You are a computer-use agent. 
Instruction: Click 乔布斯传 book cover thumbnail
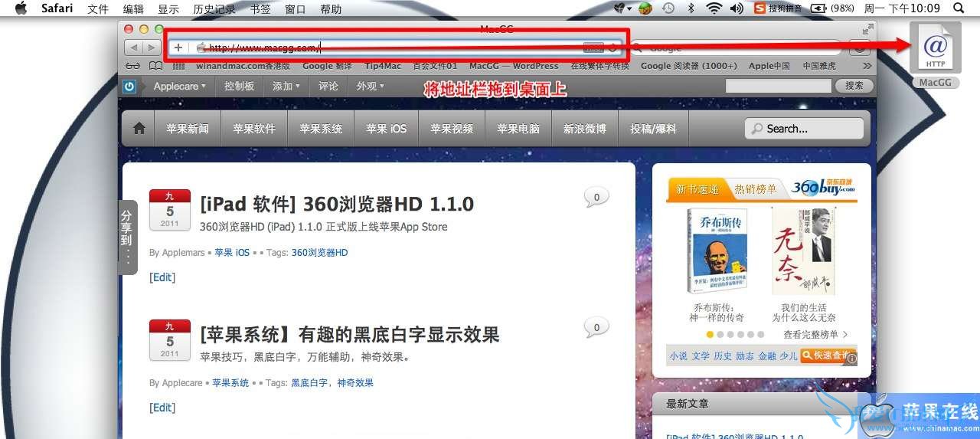click(717, 253)
